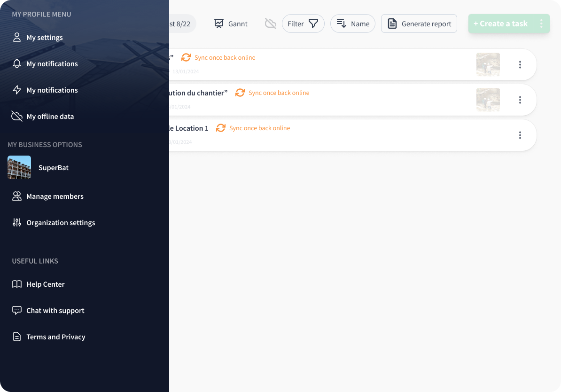Viewport: 561px width, 392px height.
Task: Switch to the Gantt view
Action: pos(231,24)
